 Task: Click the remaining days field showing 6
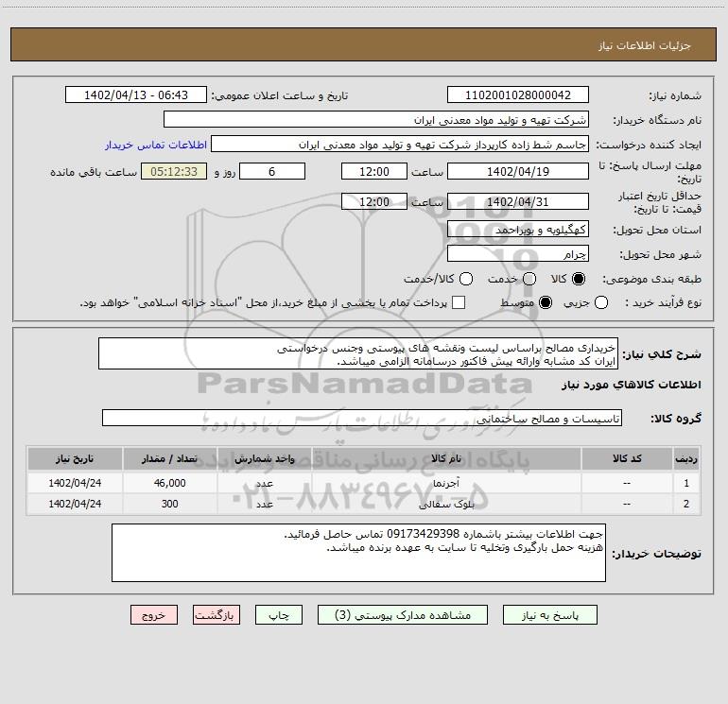tap(272, 171)
